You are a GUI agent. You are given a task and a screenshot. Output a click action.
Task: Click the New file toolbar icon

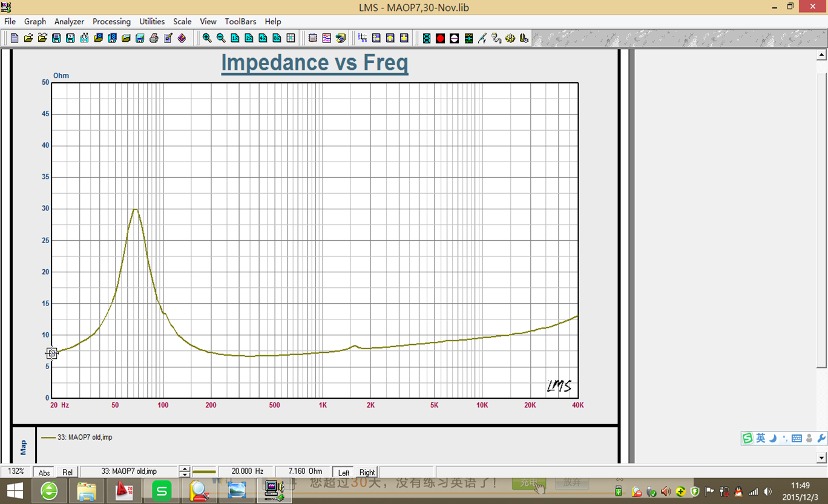pos(15,38)
